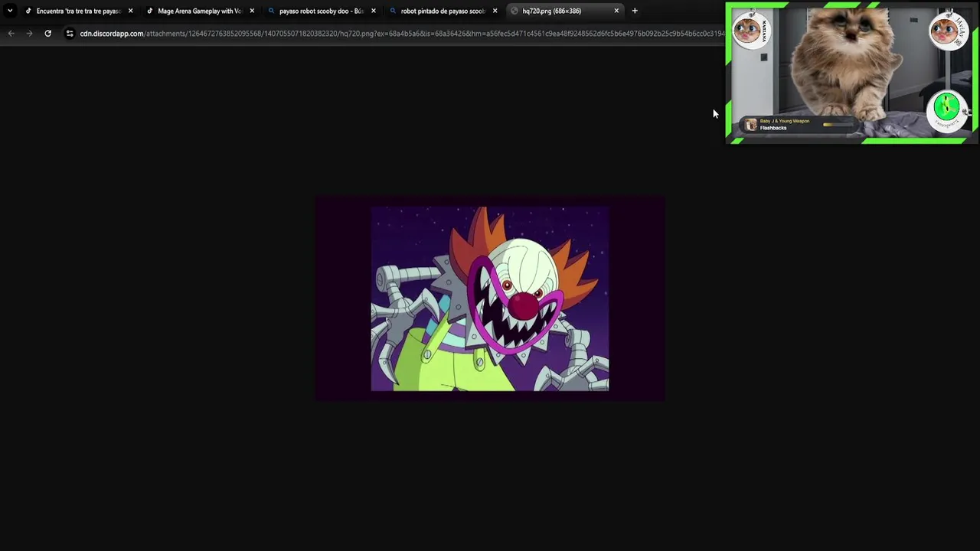980x551 pixels.
Task: Close the hq720.png tab
Action: 616,11
